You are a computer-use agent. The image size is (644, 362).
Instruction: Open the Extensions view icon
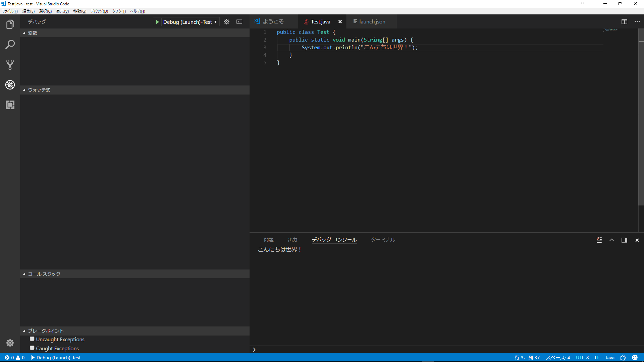[x=10, y=105]
